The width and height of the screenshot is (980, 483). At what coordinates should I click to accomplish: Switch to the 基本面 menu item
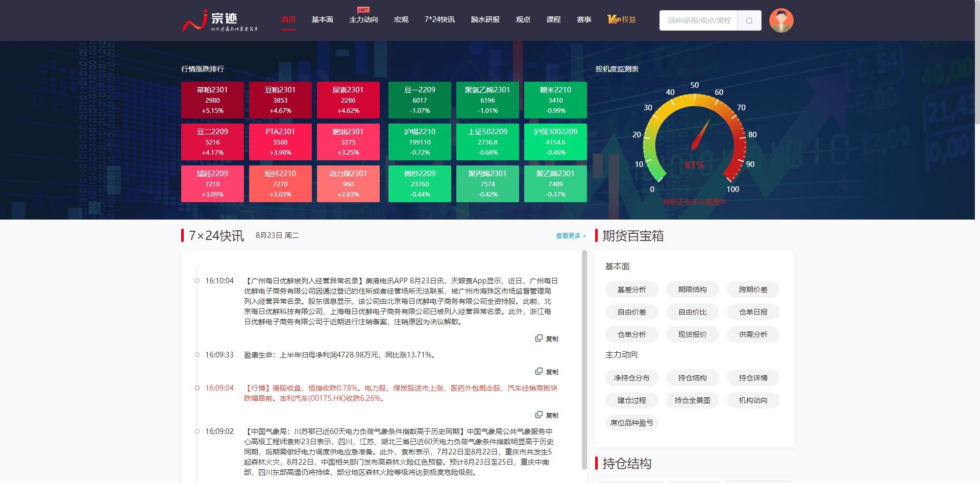point(322,20)
